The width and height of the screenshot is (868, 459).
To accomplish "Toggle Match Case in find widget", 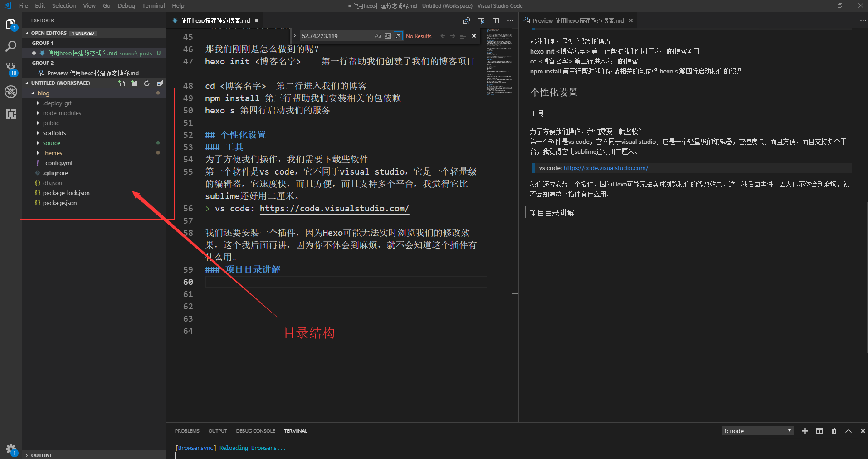I will (378, 36).
